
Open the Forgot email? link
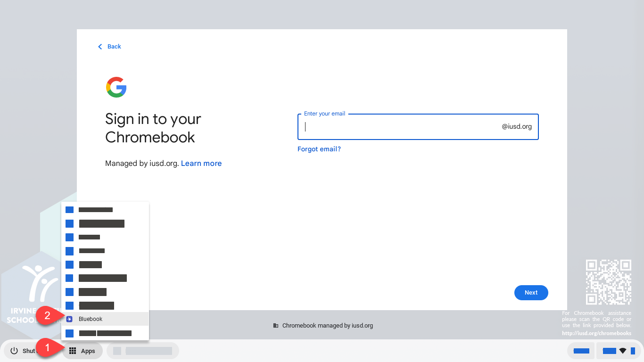(x=319, y=149)
